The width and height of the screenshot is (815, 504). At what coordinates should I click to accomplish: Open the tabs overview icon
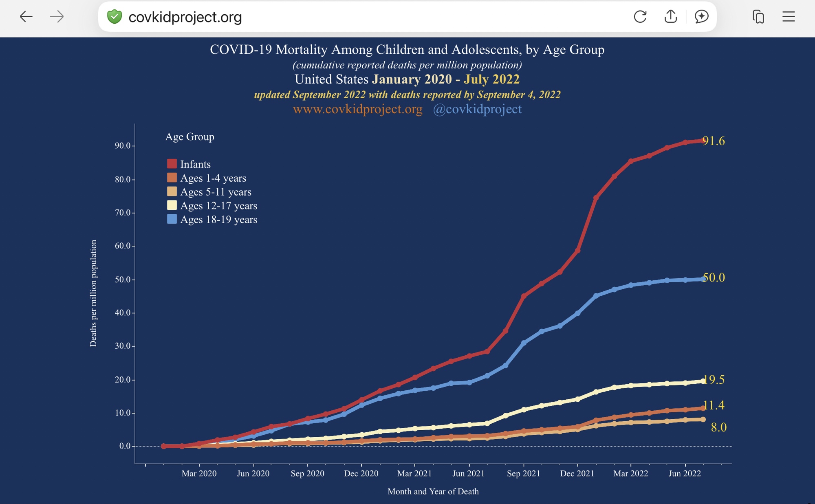coord(758,17)
